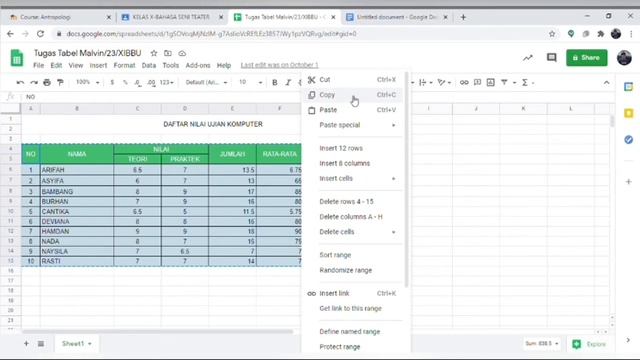Expand Paste special submenu
This screenshot has width=640, height=360.
353,125
